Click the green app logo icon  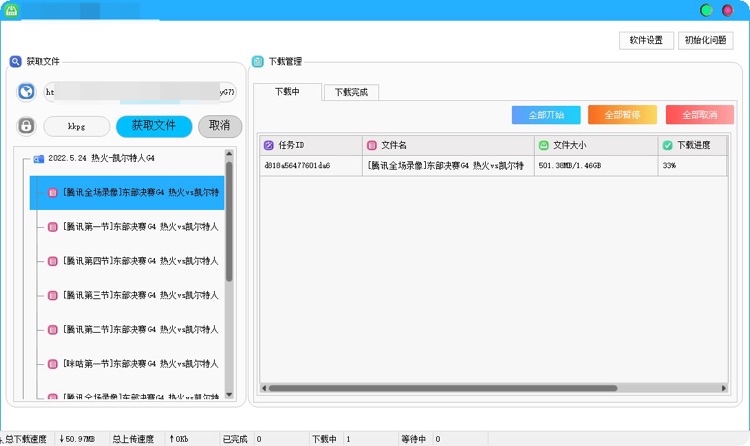point(11,10)
